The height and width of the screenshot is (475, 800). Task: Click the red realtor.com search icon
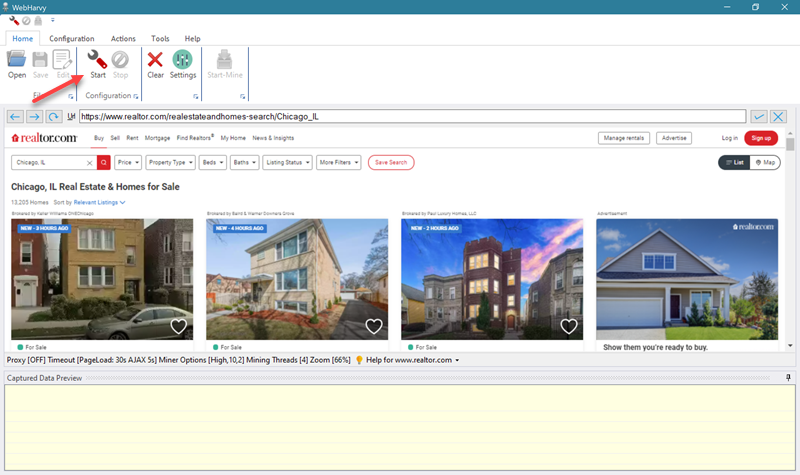point(103,162)
